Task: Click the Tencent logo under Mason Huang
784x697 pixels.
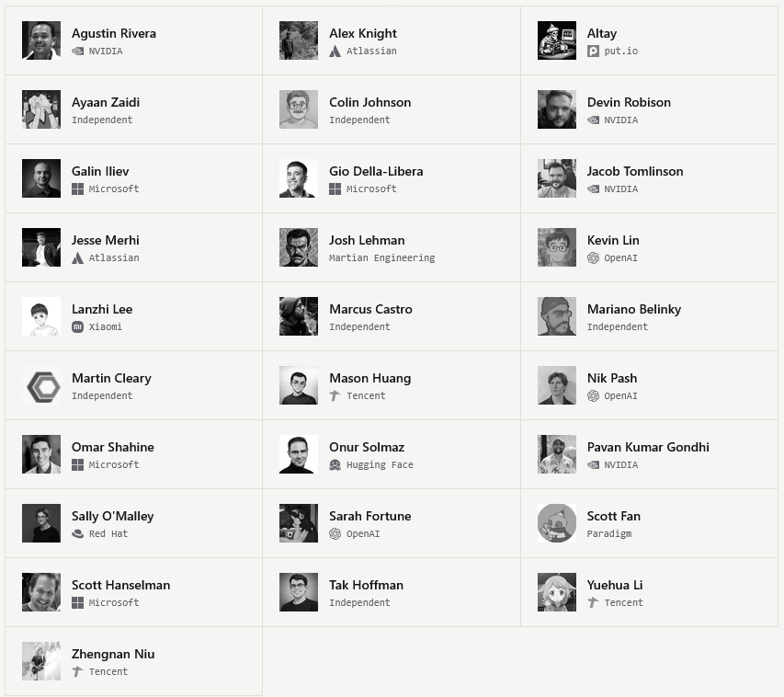Action: tap(335, 395)
